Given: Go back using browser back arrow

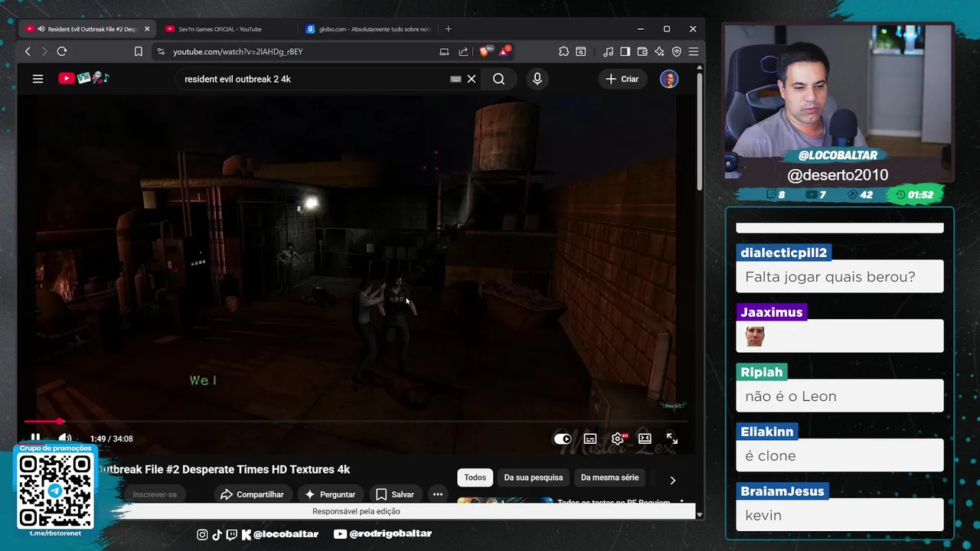Looking at the screenshot, I should click(28, 51).
